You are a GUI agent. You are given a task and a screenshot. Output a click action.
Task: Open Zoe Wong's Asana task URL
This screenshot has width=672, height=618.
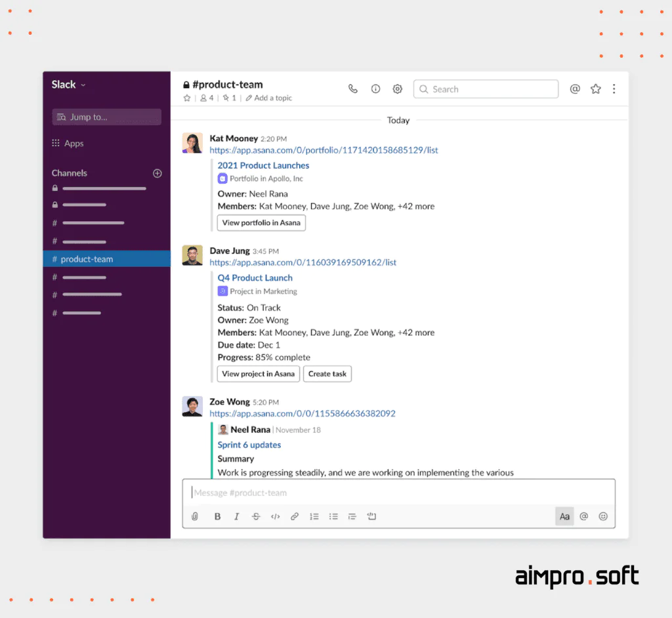[302, 413]
